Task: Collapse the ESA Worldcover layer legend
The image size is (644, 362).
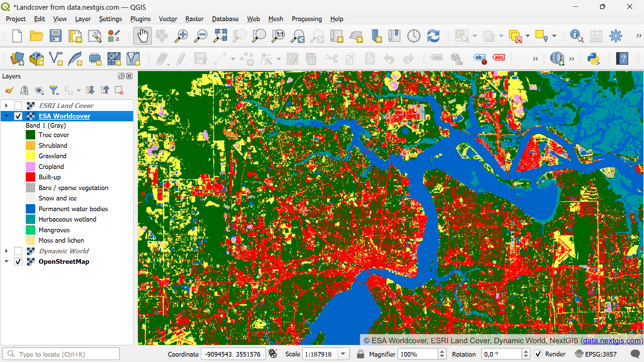Action: pos(6,116)
